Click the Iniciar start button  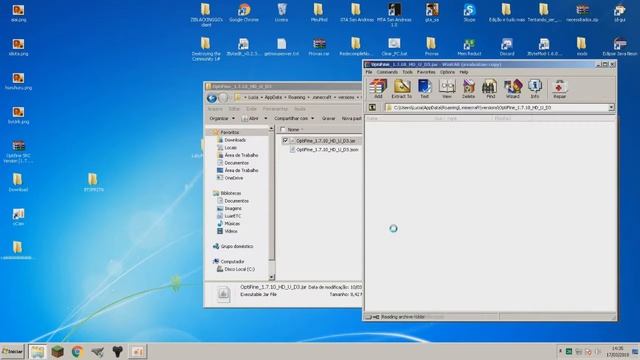(x=13, y=351)
